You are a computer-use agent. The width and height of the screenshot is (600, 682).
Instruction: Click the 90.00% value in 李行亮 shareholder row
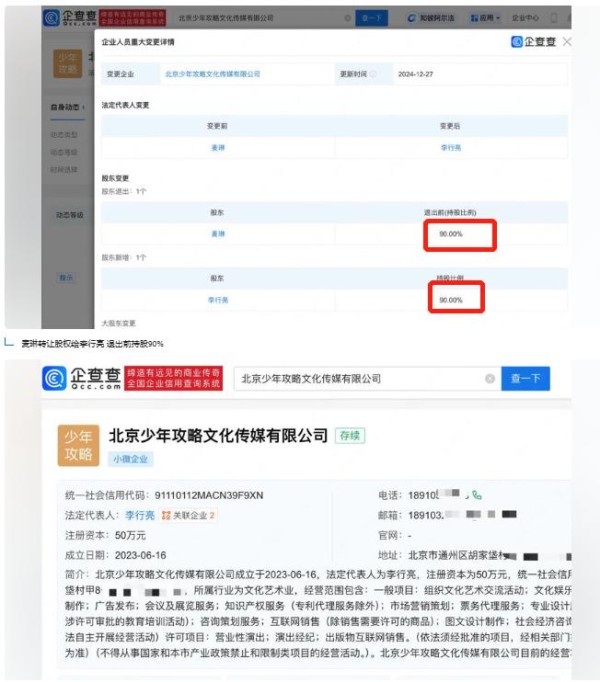tap(451, 300)
